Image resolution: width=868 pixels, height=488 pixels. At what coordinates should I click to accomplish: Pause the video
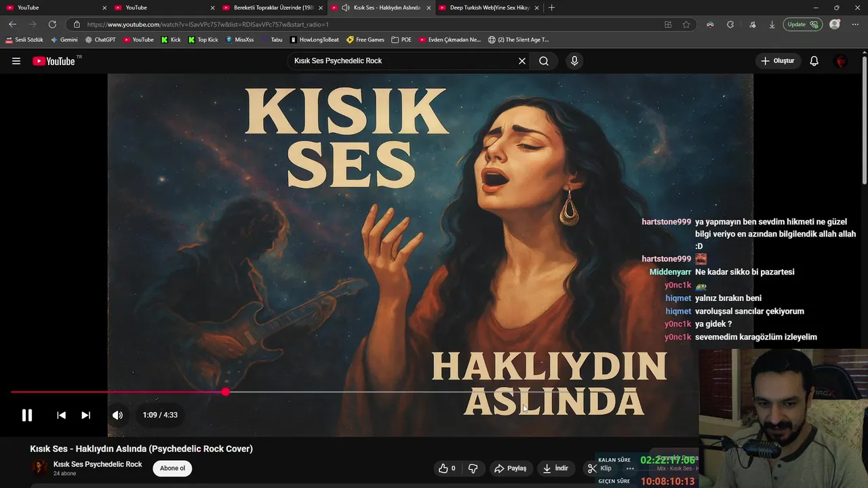(27, 415)
